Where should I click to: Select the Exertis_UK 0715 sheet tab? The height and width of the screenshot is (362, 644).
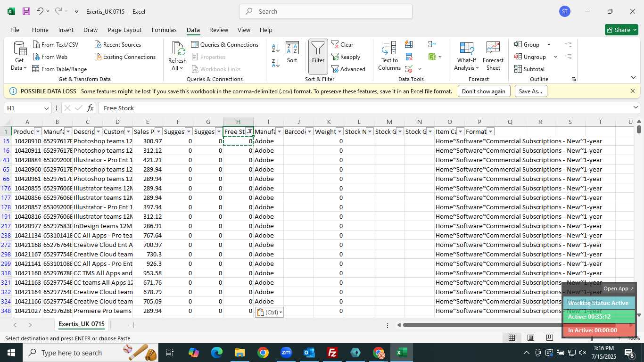82,324
